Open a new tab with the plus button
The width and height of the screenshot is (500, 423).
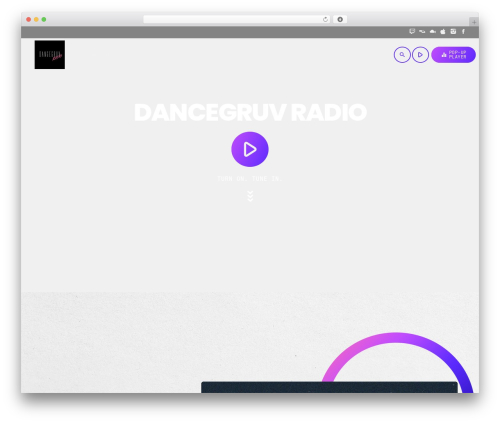[x=474, y=22]
